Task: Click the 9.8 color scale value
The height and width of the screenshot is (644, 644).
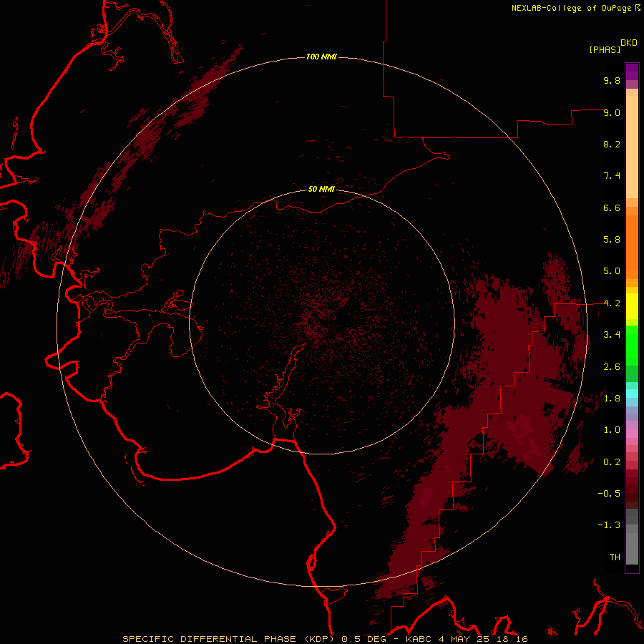Action: [612, 80]
